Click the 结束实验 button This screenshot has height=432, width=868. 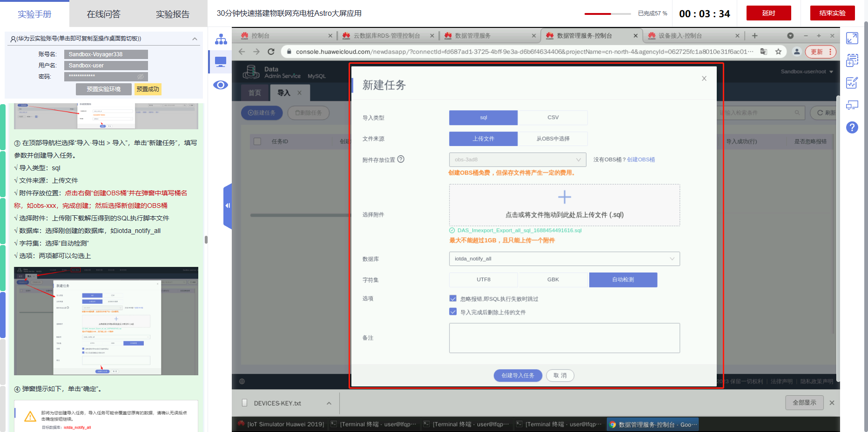(x=833, y=13)
